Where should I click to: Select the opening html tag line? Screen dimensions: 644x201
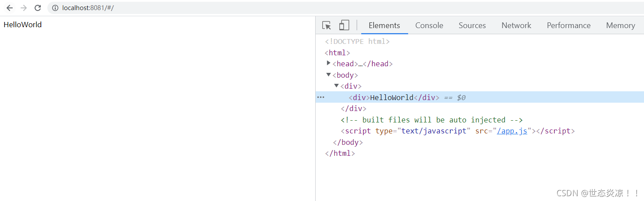click(x=338, y=53)
